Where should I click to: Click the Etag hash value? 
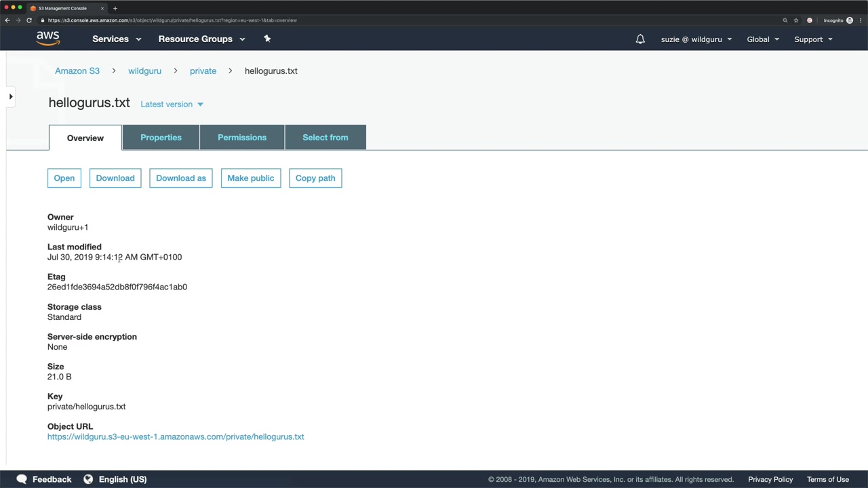coord(117,287)
